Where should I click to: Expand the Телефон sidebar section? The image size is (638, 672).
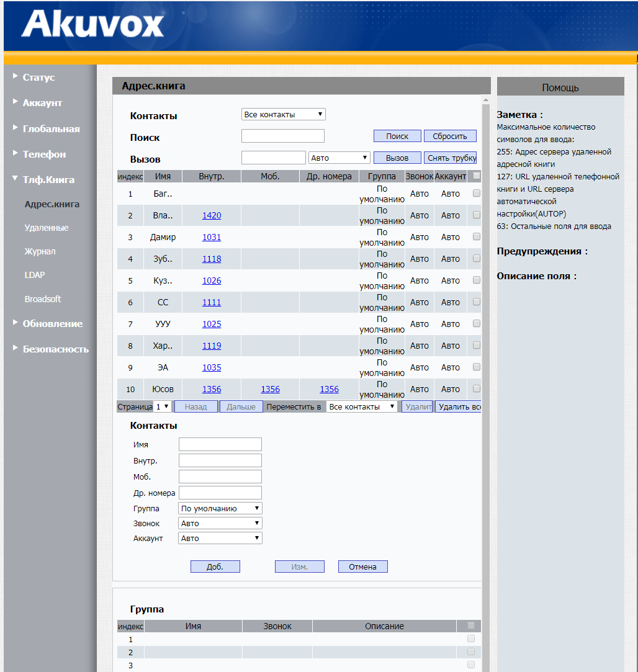pyautogui.click(x=44, y=155)
